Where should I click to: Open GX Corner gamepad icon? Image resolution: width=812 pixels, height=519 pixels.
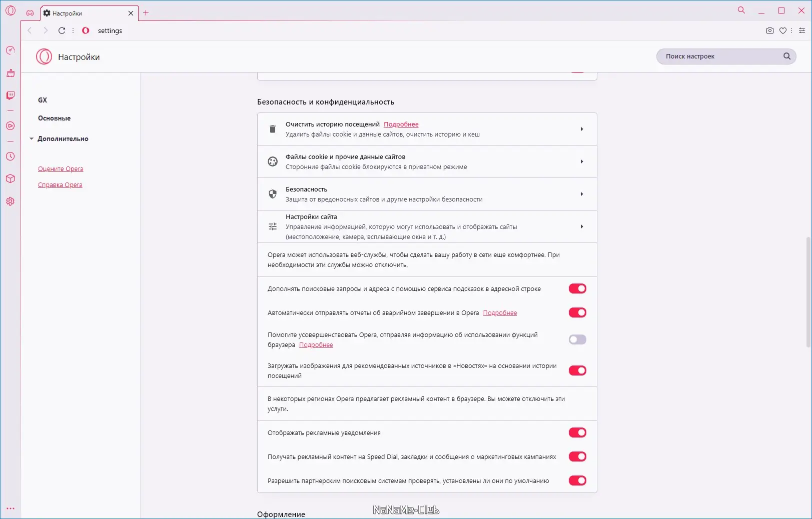(x=30, y=13)
